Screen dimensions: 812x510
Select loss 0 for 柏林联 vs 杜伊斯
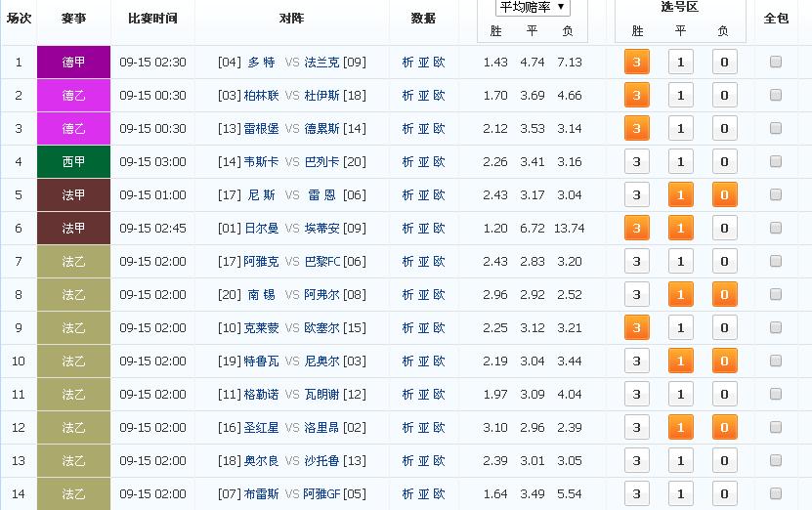click(x=724, y=96)
